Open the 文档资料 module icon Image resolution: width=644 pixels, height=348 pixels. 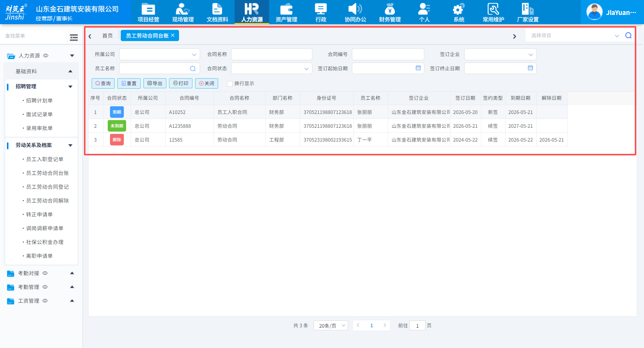(x=217, y=9)
